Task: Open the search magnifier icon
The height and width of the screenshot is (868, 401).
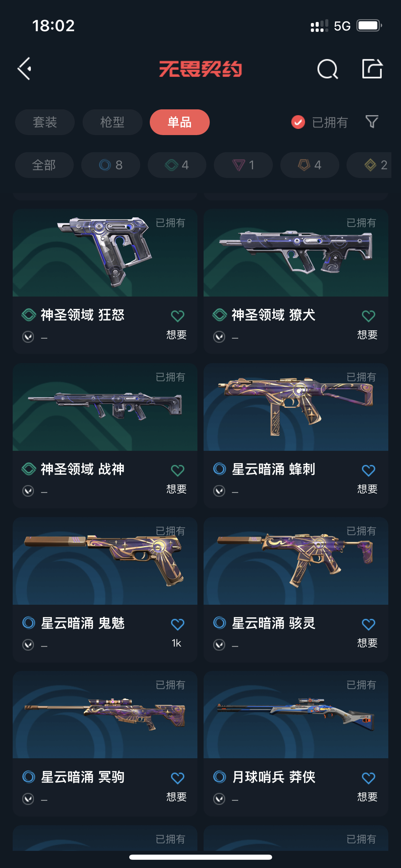Action: [x=327, y=69]
